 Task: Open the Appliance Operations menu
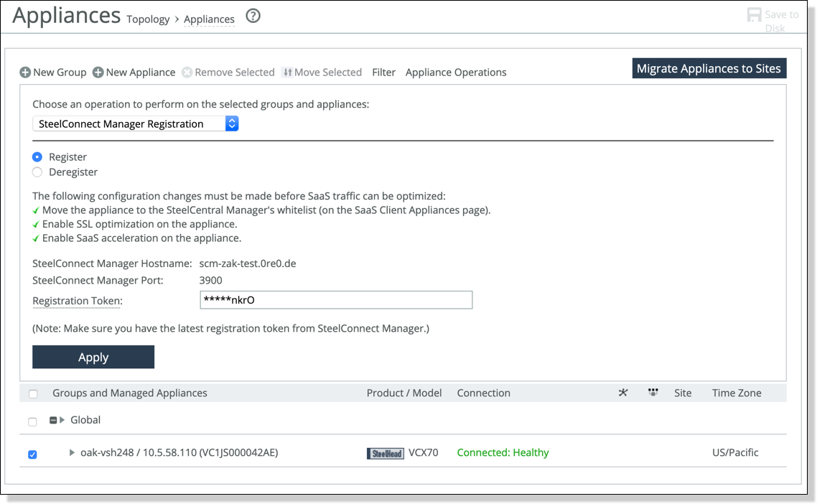(456, 73)
